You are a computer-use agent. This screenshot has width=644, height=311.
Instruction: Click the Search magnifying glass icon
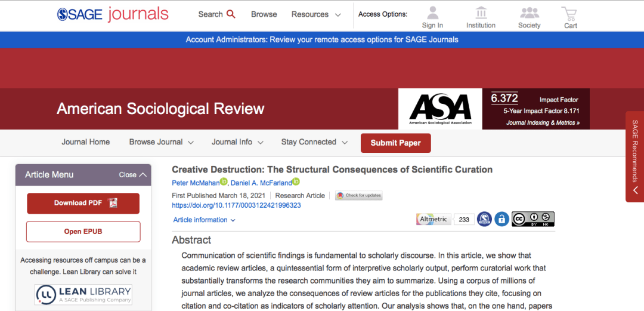point(231,14)
